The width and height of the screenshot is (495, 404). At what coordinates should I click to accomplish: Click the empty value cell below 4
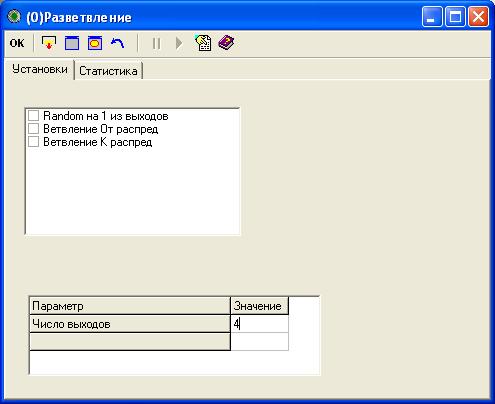click(x=260, y=341)
